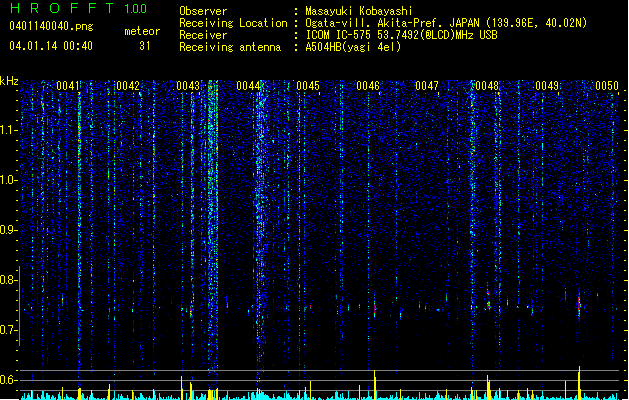Click the 1.0 kHz axis tick label

(8, 180)
